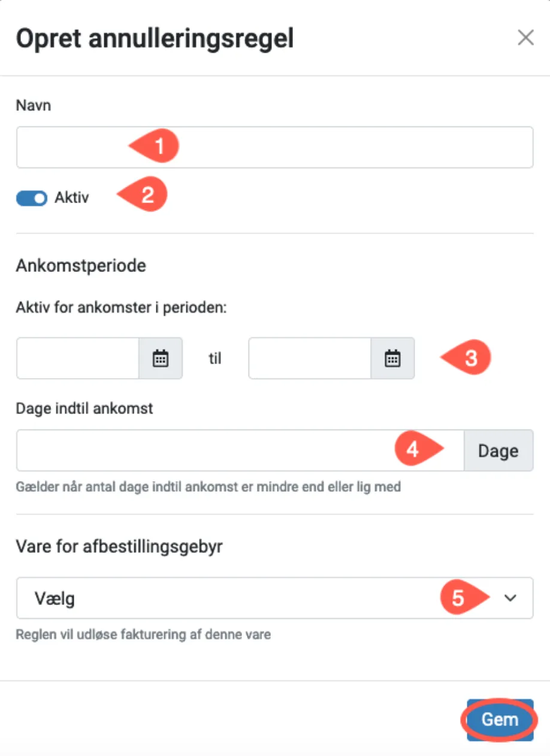
Task: Click the blue Aktiv toggle switch
Action: pyautogui.click(x=31, y=198)
